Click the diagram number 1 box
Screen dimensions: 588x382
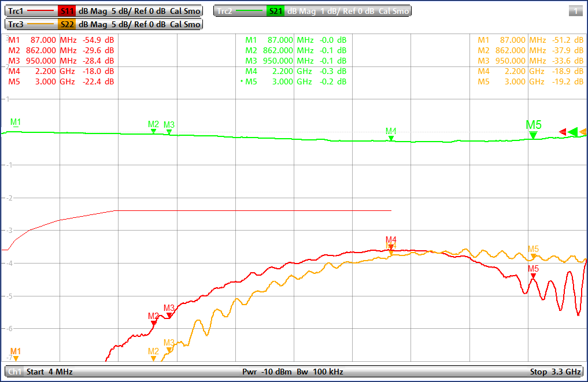coord(575,11)
